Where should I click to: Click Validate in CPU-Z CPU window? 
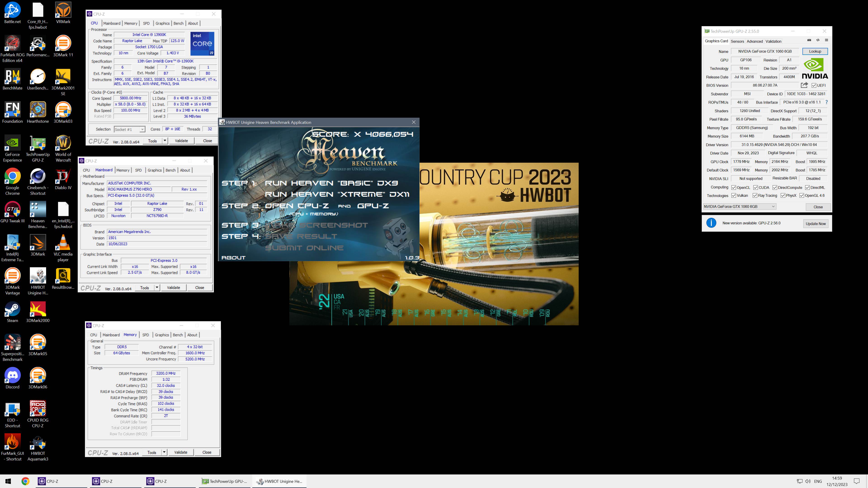point(181,141)
